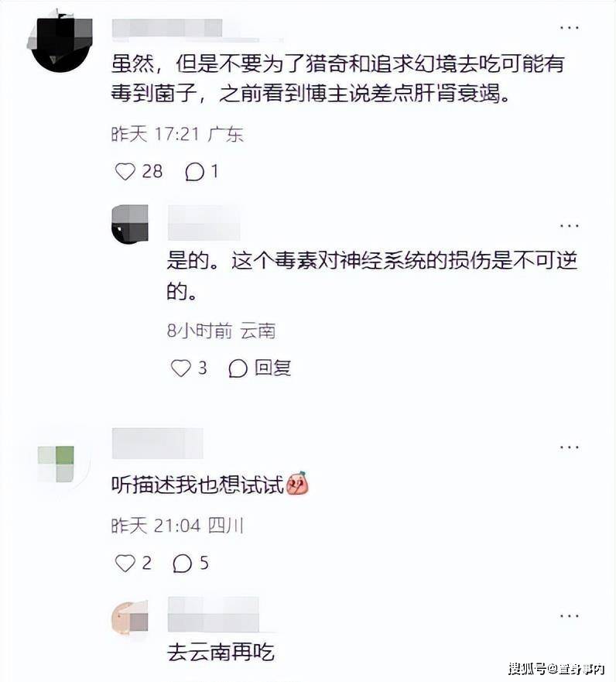Image resolution: width=616 pixels, height=682 pixels.
Task: Open the blurred username of the first commenter
Action: pos(167,29)
